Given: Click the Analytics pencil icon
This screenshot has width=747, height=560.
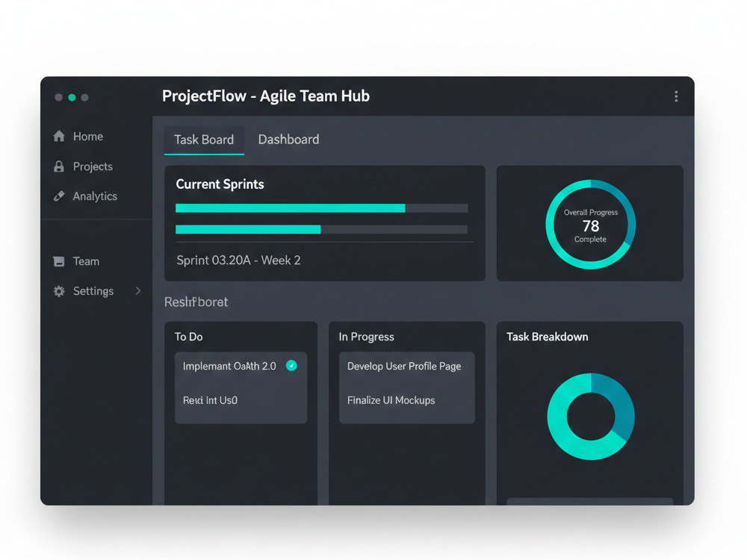Looking at the screenshot, I should pos(59,196).
